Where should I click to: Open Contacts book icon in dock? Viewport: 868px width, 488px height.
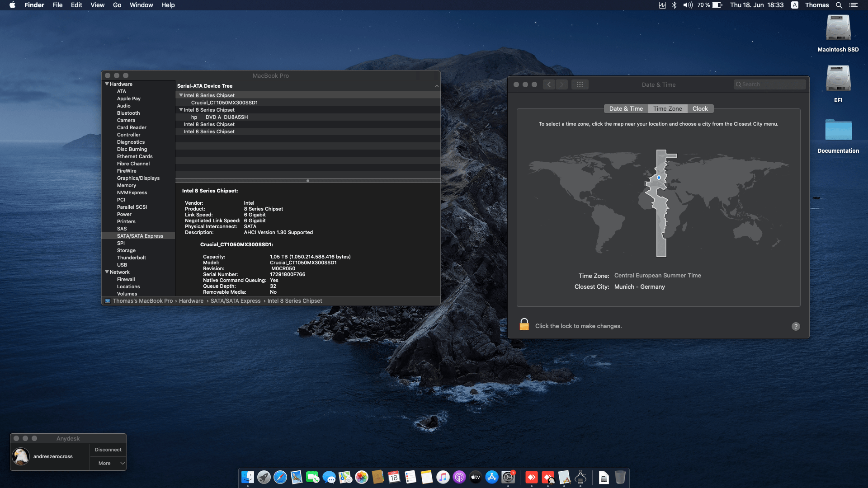point(378,477)
